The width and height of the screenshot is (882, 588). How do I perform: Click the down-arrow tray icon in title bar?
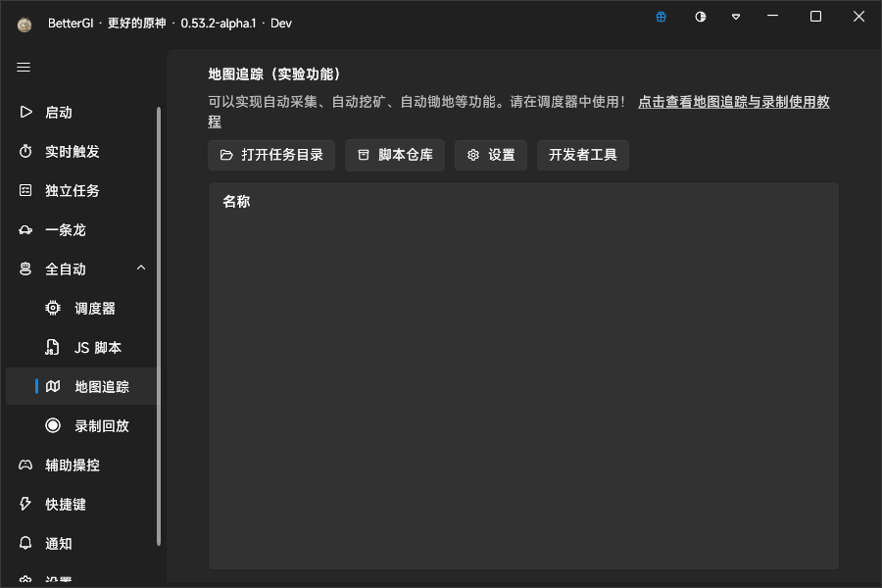coord(736,17)
